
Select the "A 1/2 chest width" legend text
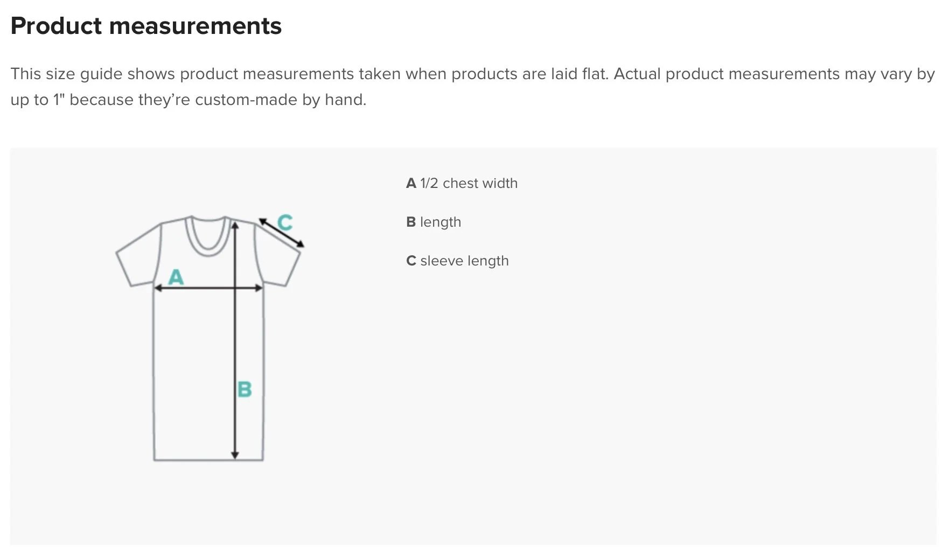462,183
